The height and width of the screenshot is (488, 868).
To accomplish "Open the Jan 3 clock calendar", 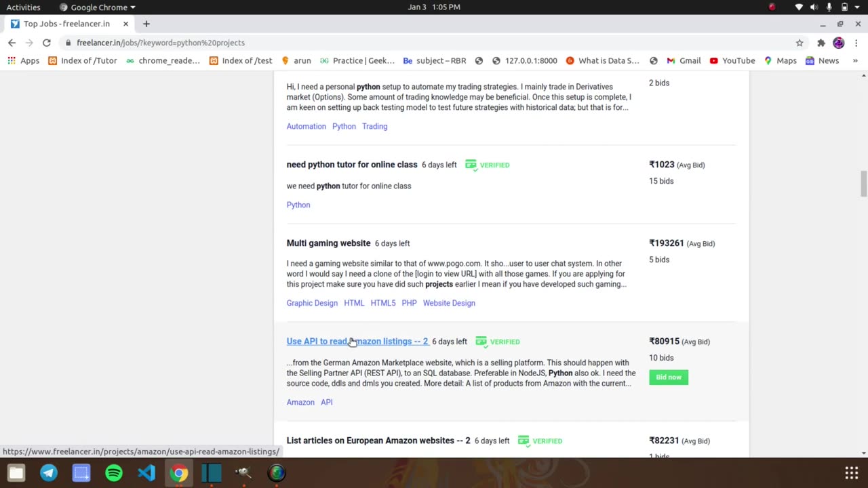I will (x=434, y=7).
